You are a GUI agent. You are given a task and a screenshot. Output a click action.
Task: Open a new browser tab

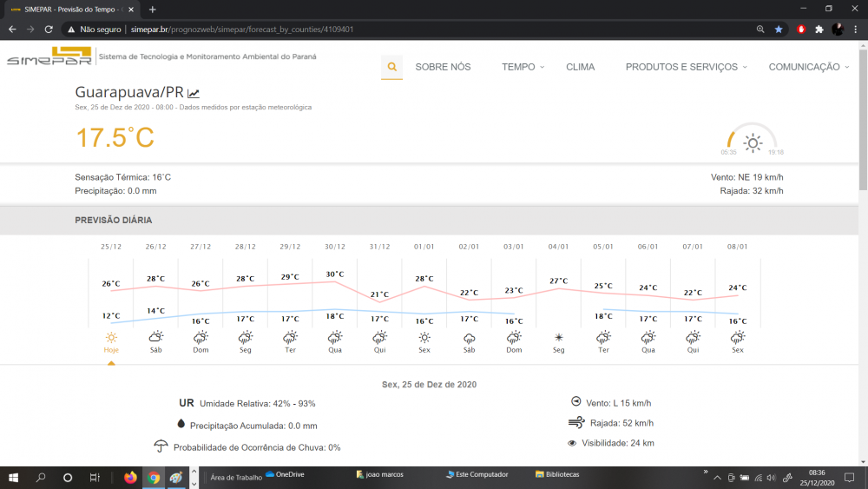tap(153, 9)
